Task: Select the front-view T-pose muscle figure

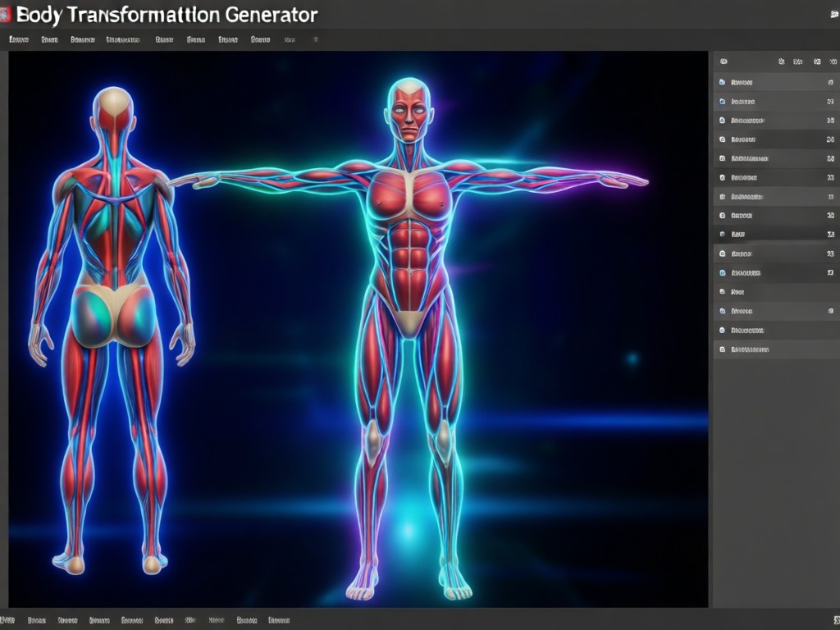Action: click(410, 337)
